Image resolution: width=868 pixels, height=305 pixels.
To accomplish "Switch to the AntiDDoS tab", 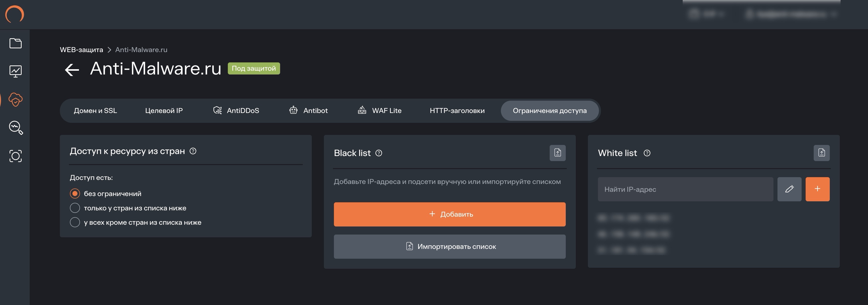I will click(x=236, y=111).
